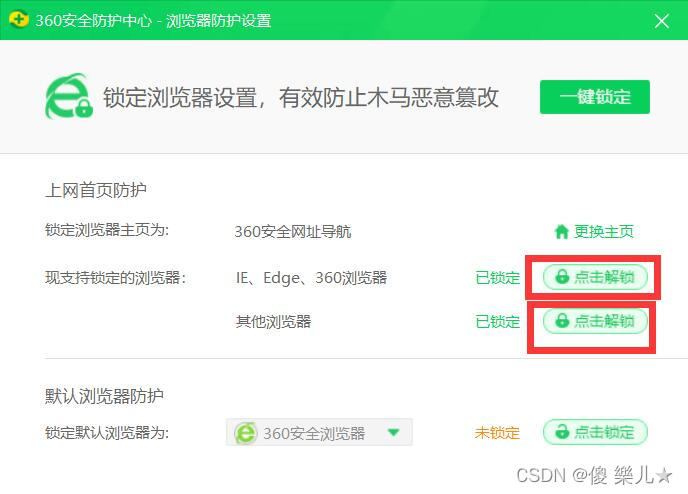Click the 锁定默认浏览器为 label
688x494 pixels.
[x=107, y=433]
